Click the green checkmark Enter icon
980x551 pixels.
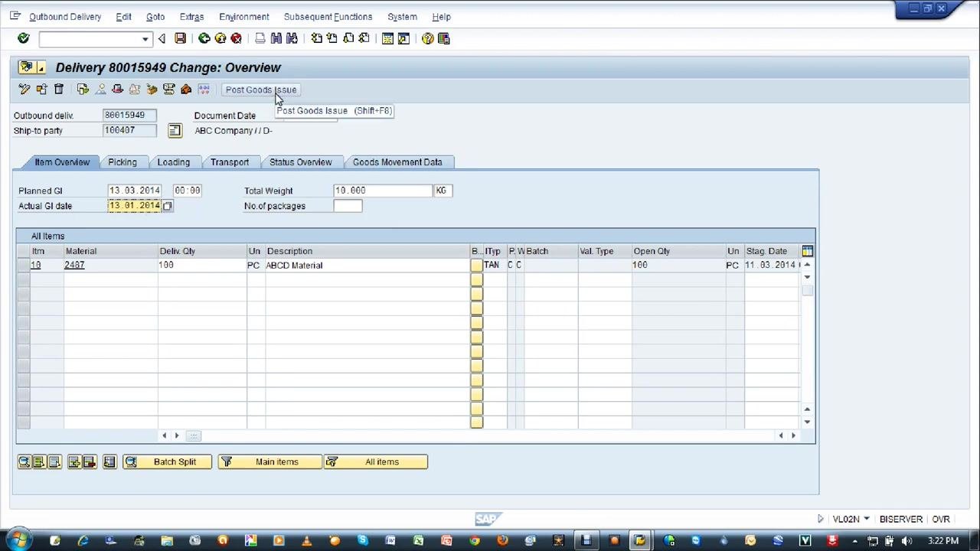23,38
